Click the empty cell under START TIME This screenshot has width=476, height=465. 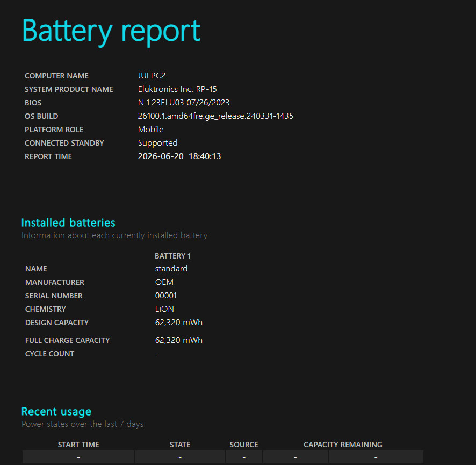point(78,457)
